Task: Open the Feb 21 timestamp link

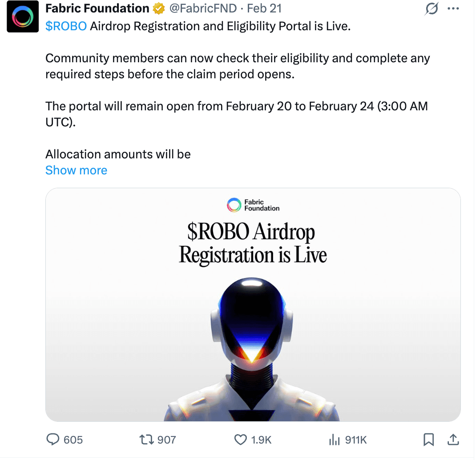Action: pyautogui.click(x=264, y=8)
